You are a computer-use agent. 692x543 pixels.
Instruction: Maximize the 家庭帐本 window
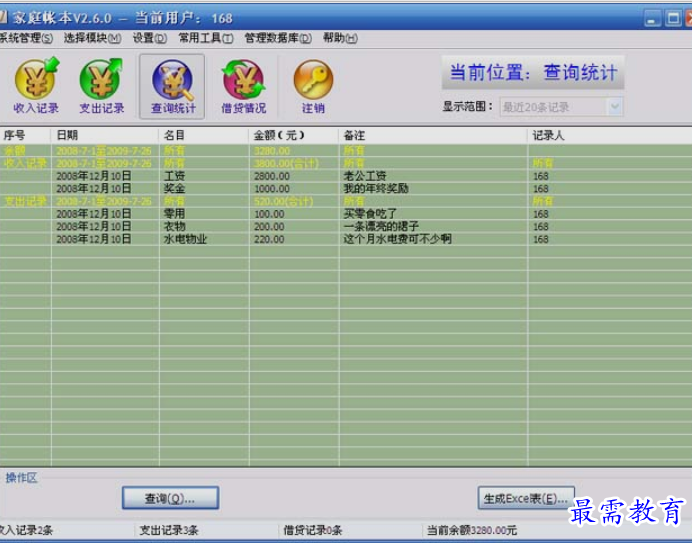pos(673,19)
